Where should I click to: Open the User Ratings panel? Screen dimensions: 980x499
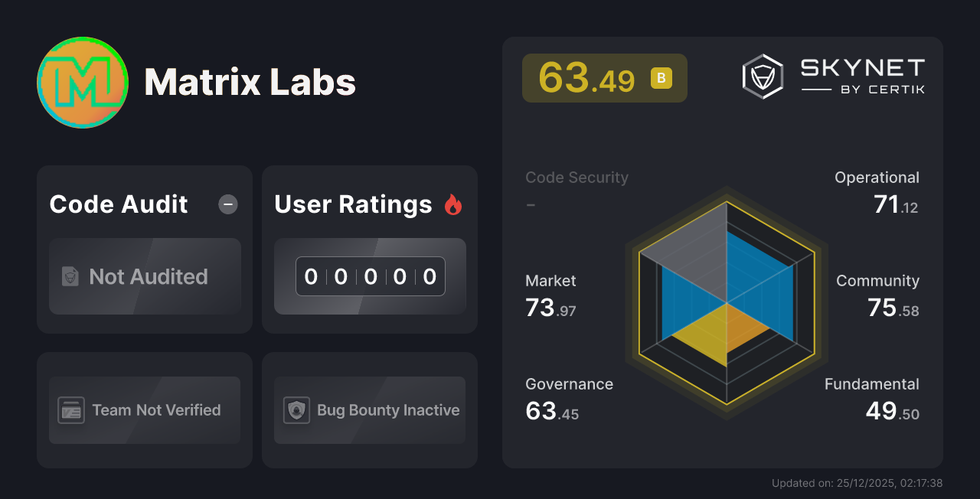pyautogui.click(x=369, y=249)
